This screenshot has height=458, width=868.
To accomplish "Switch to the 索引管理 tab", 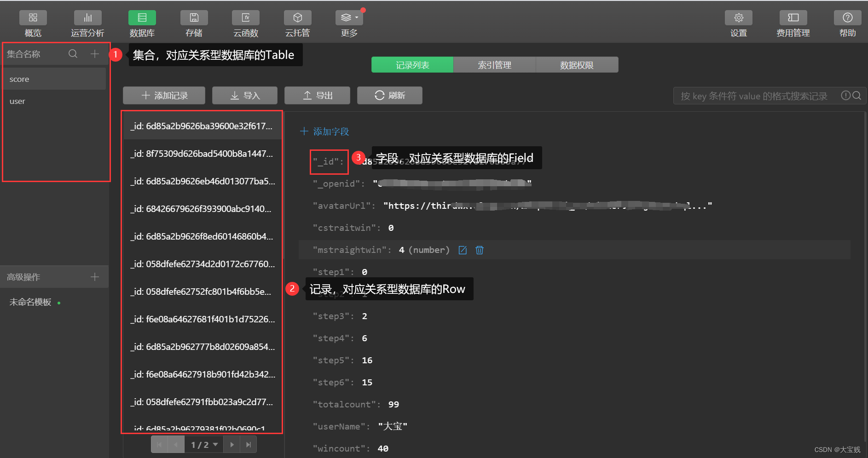I will point(494,65).
